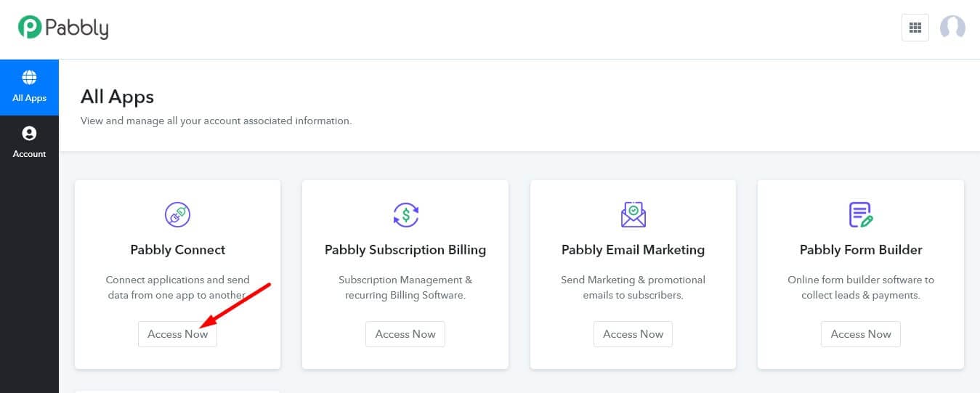This screenshot has width=980, height=393.
Task: Click the Pabbly Connect plug icon
Action: tap(177, 214)
